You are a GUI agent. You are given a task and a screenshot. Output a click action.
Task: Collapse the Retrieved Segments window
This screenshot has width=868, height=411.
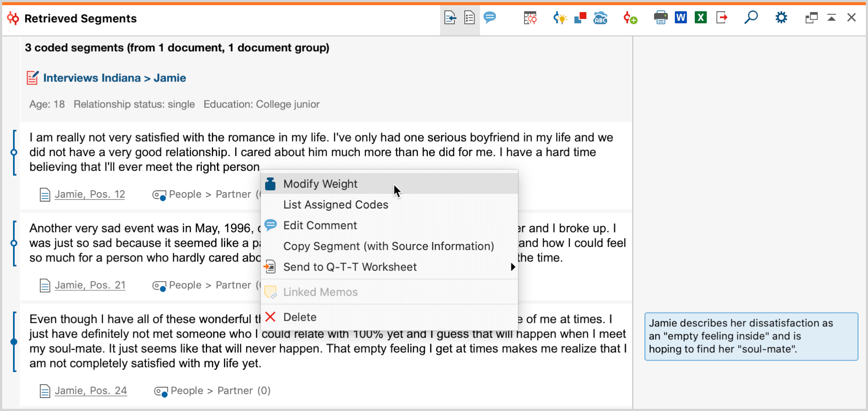tap(832, 18)
